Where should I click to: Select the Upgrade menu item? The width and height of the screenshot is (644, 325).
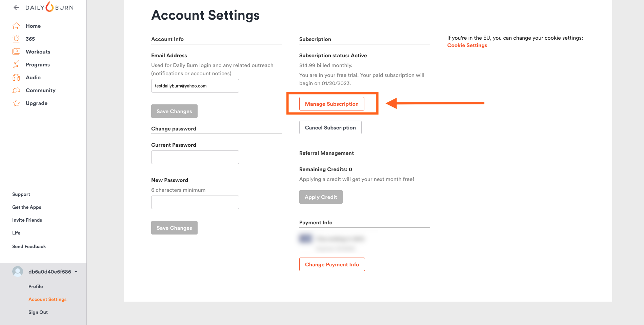(x=37, y=103)
